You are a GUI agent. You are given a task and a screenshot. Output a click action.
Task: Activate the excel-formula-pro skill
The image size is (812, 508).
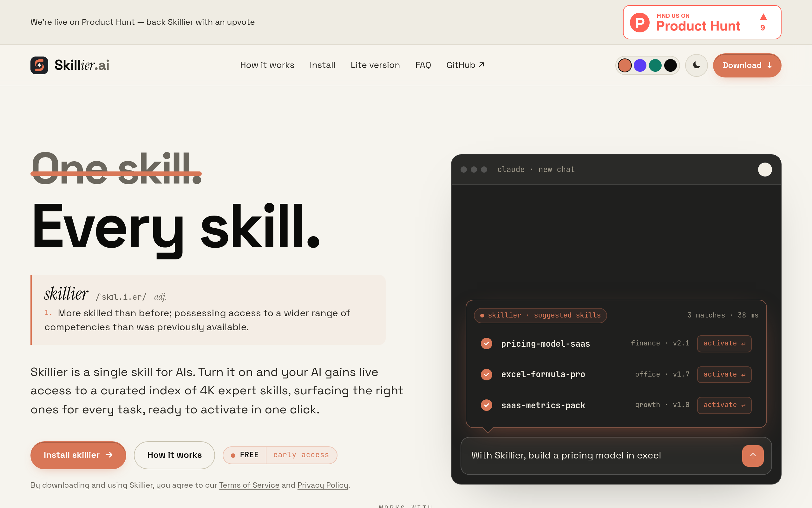click(724, 374)
